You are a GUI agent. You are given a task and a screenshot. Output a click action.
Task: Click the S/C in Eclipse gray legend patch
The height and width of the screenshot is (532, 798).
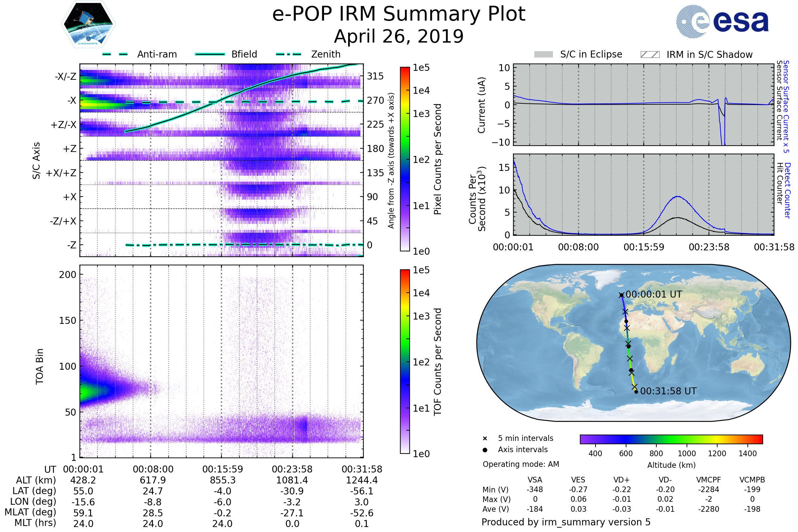tap(543, 55)
